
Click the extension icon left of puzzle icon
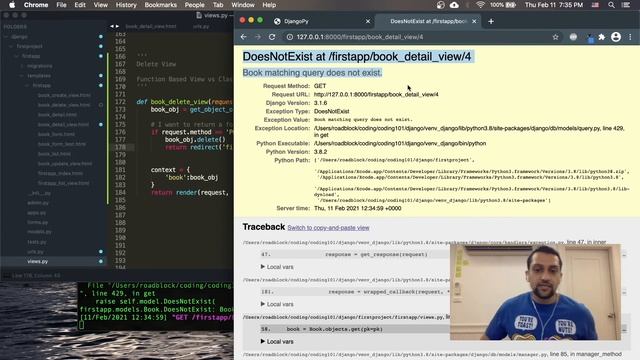tap(590, 38)
